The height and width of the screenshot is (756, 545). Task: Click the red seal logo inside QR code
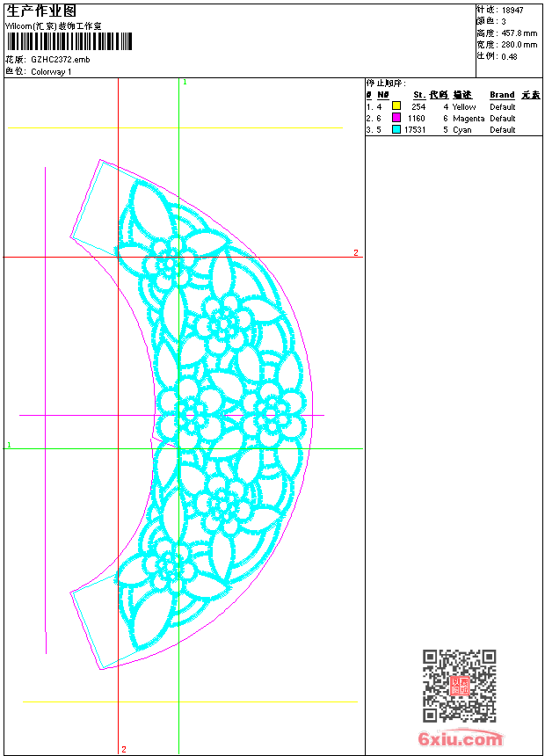[459, 686]
